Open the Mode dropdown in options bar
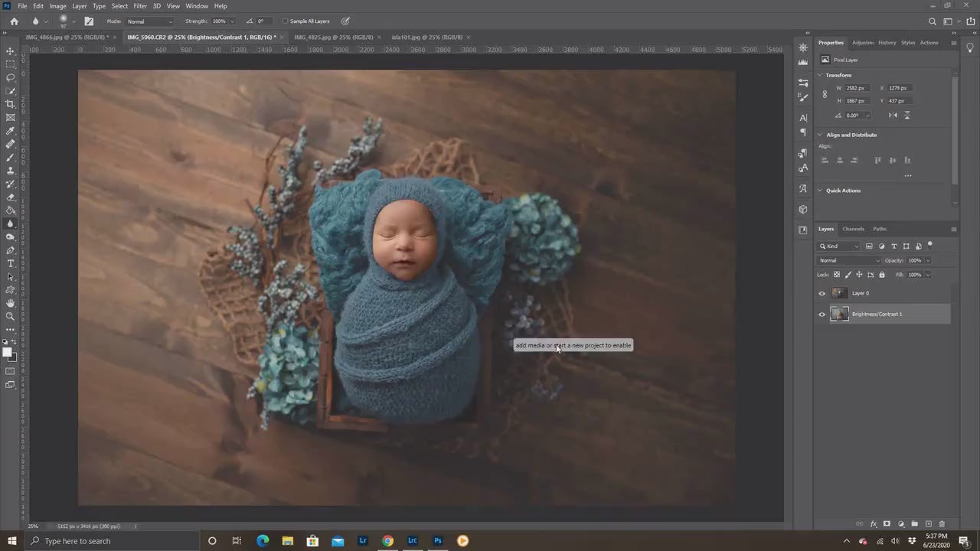Viewport: 980px width, 551px height. coord(149,21)
